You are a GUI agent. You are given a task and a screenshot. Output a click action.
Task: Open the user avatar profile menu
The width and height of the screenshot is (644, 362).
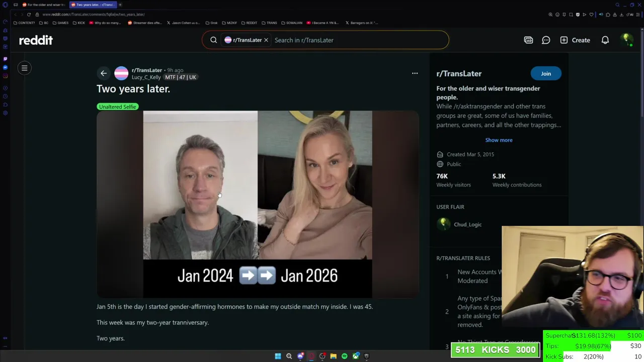[626, 40]
